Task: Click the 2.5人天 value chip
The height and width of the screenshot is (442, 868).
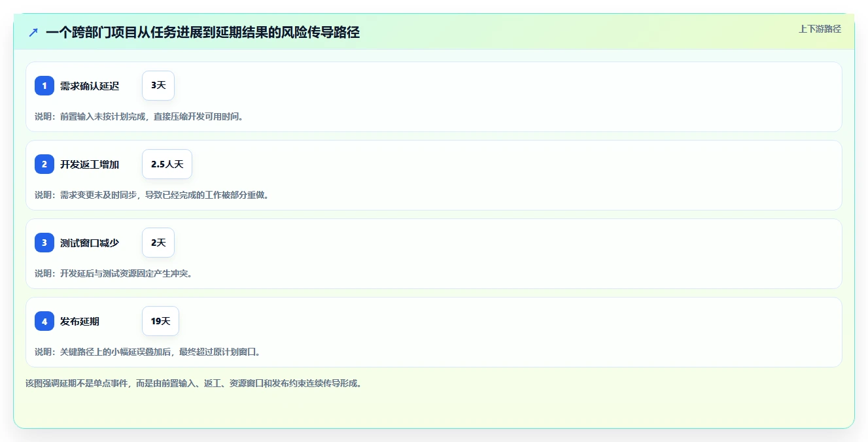Action: 167,164
